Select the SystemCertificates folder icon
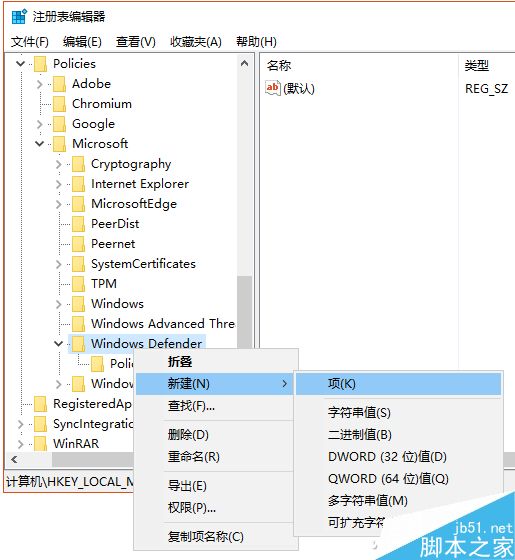 [79, 264]
